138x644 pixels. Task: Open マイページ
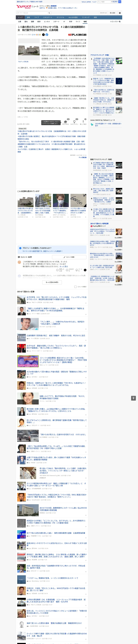pyautogui.click(x=103, y=13)
